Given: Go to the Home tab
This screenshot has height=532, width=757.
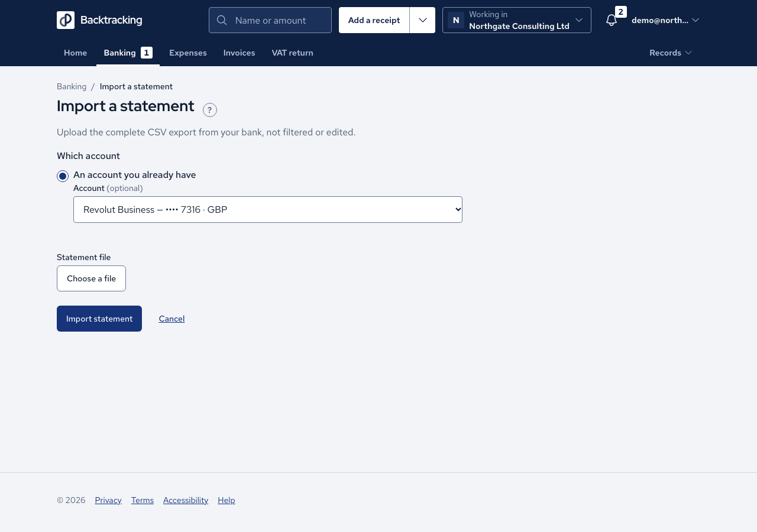Looking at the screenshot, I should tap(75, 53).
